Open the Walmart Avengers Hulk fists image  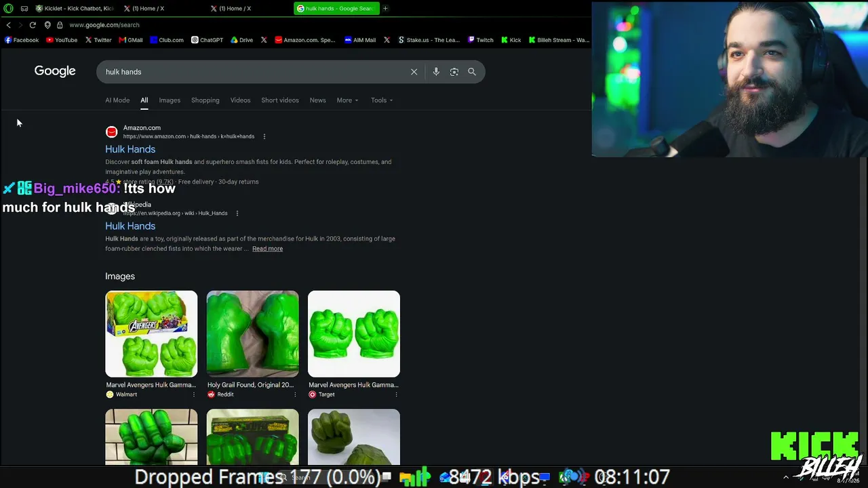(x=151, y=334)
